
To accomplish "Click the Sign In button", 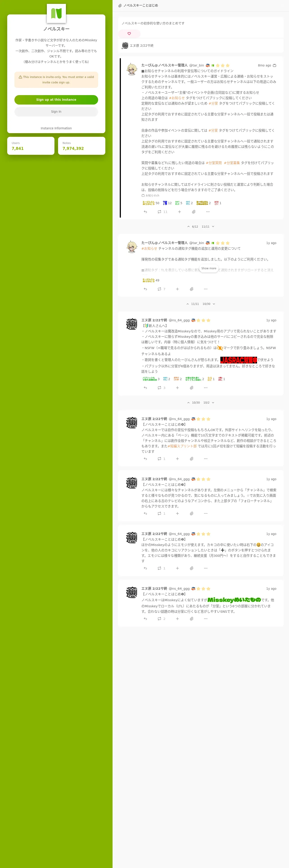I will point(56,112).
